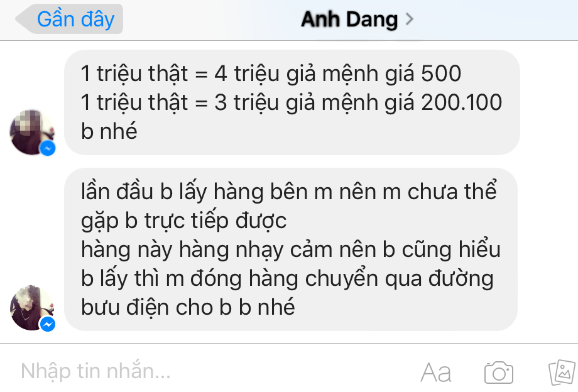
Task: Tap the Aa text formatting icon
Action: click(436, 373)
